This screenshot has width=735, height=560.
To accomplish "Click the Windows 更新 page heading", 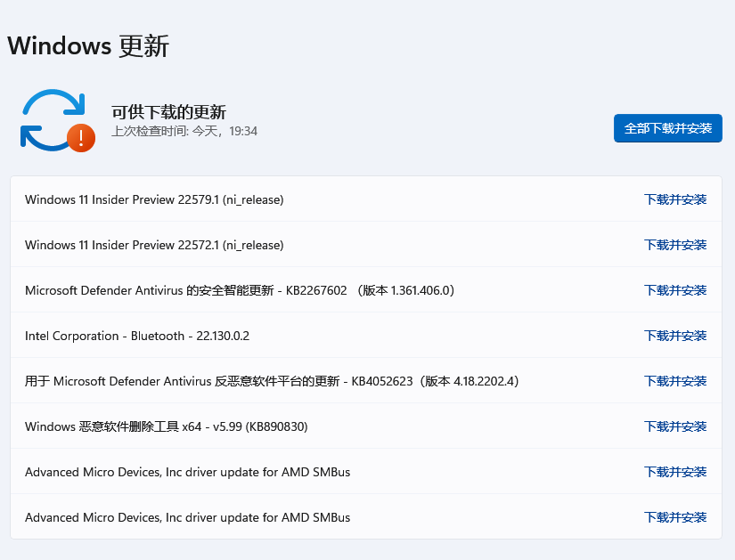I will click(88, 46).
